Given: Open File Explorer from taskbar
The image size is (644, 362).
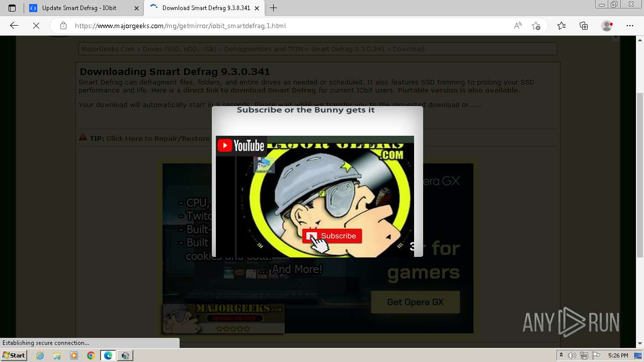Looking at the screenshot, I should point(57,355).
